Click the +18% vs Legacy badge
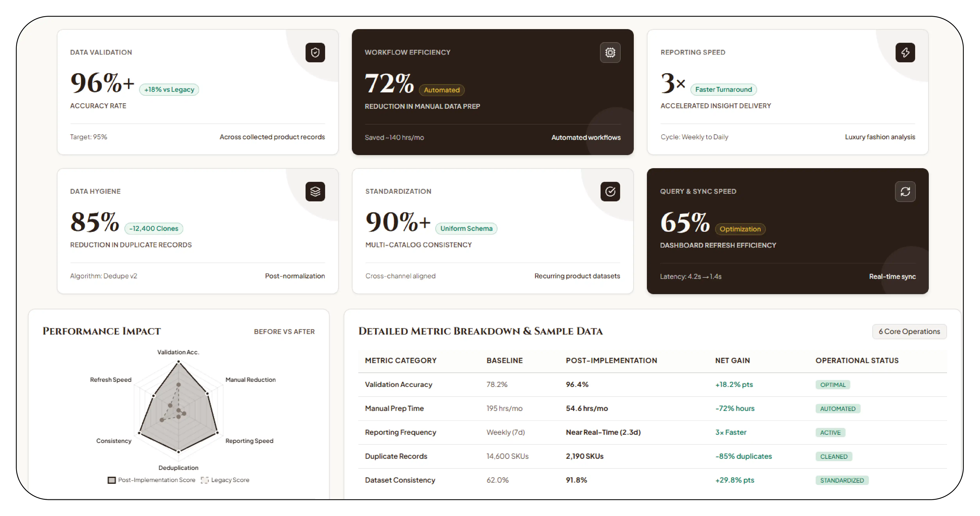 click(169, 89)
